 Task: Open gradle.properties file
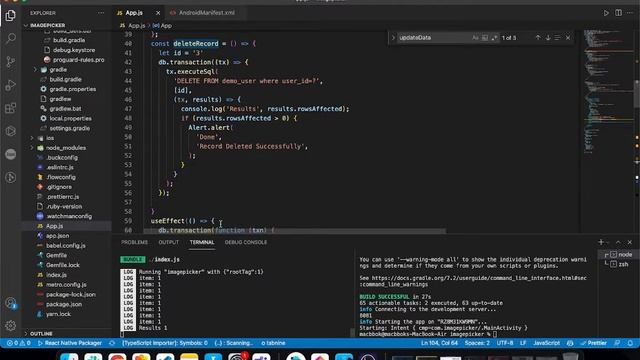pyautogui.click(x=73, y=89)
